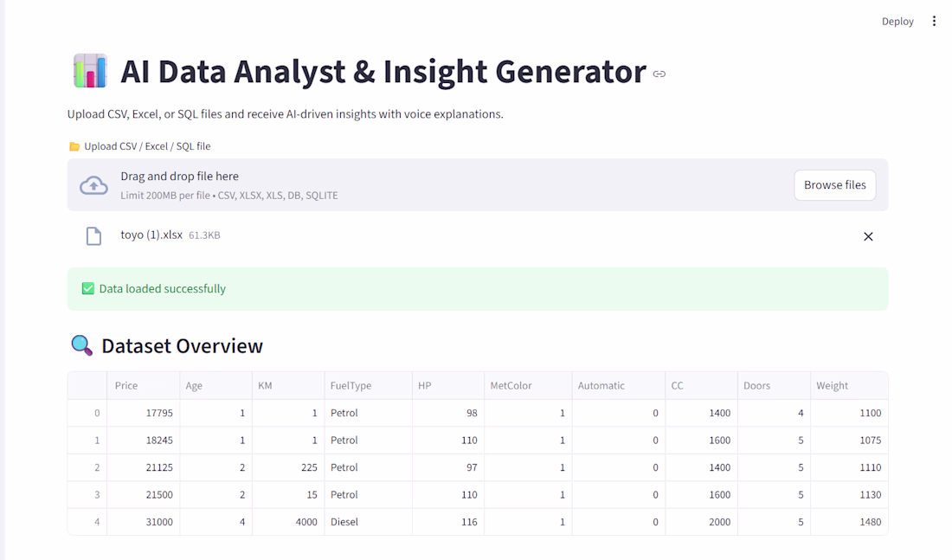The image size is (952, 560).
Task: Click the Browse files button
Action: pos(834,185)
